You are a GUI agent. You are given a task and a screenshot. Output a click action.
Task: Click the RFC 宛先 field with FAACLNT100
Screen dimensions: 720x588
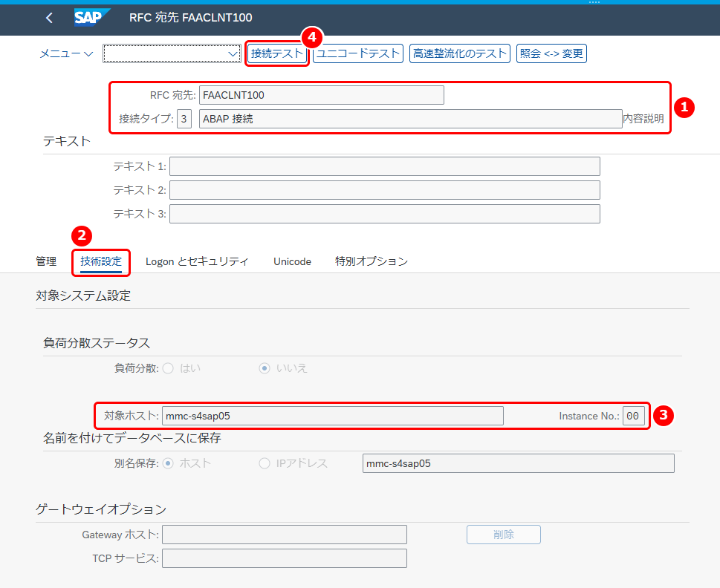(x=322, y=95)
